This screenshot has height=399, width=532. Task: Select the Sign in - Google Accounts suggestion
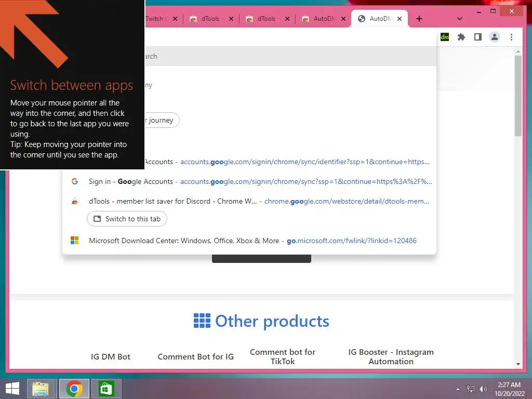249,181
